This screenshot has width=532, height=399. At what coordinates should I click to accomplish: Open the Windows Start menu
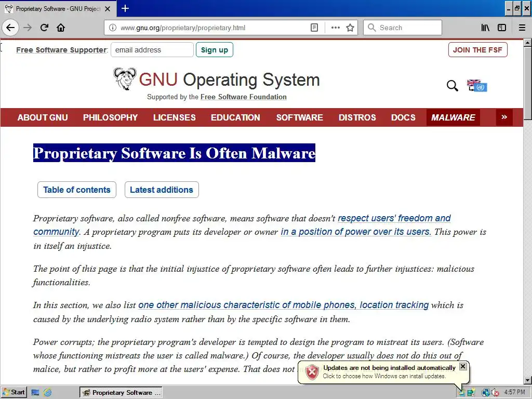(x=13, y=393)
